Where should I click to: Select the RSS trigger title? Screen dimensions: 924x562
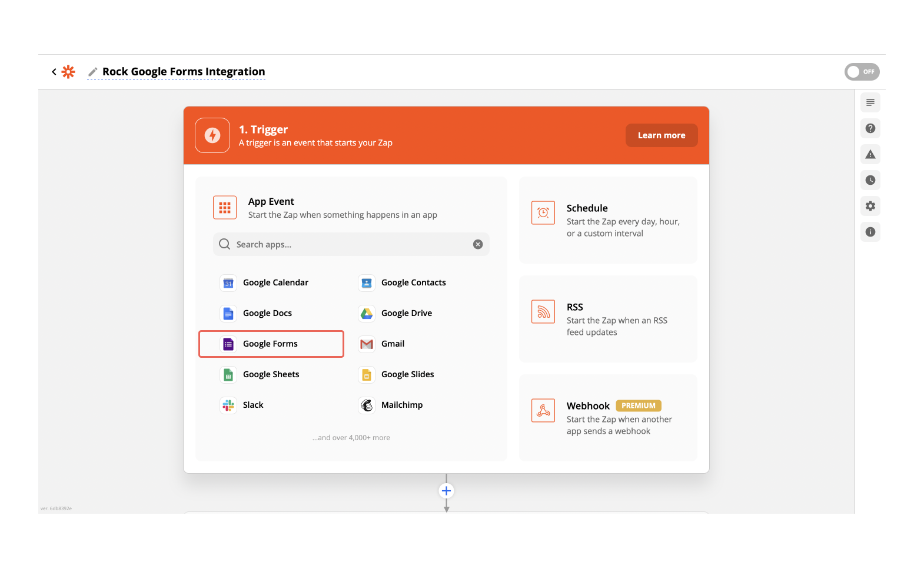[x=575, y=307]
